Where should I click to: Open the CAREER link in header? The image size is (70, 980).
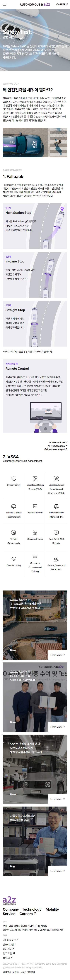[62, 5]
